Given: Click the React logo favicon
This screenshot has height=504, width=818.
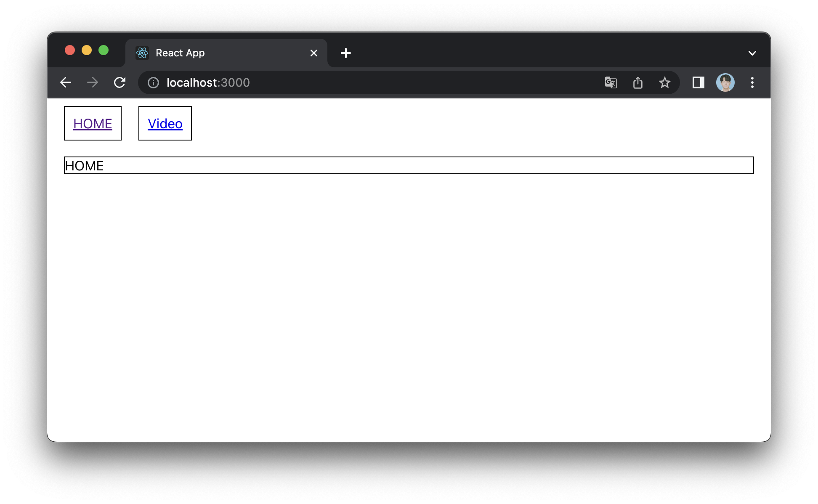Looking at the screenshot, I should [x=142, y=53].
